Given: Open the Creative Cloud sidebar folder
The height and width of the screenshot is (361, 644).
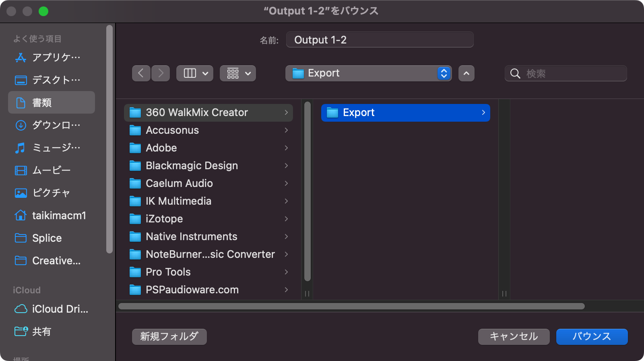Looking at the screenshot, I should pyautogui.click(x=52, y=261).
